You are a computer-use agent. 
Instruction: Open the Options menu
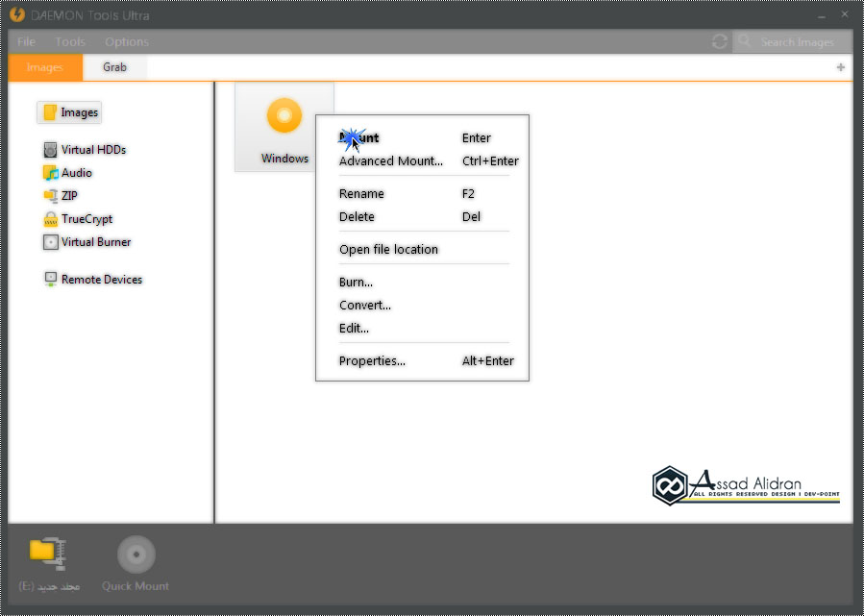click(x=127, y=42)
